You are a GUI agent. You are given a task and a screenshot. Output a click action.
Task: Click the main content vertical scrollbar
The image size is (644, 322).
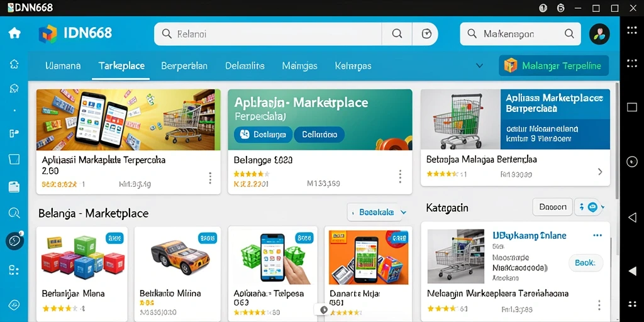(x=617, y=140)
